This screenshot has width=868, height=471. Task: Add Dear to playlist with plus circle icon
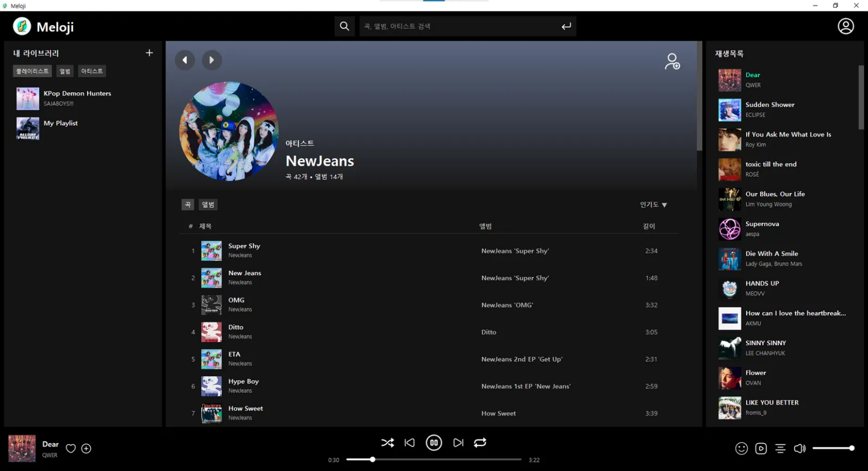click(87, 448)
